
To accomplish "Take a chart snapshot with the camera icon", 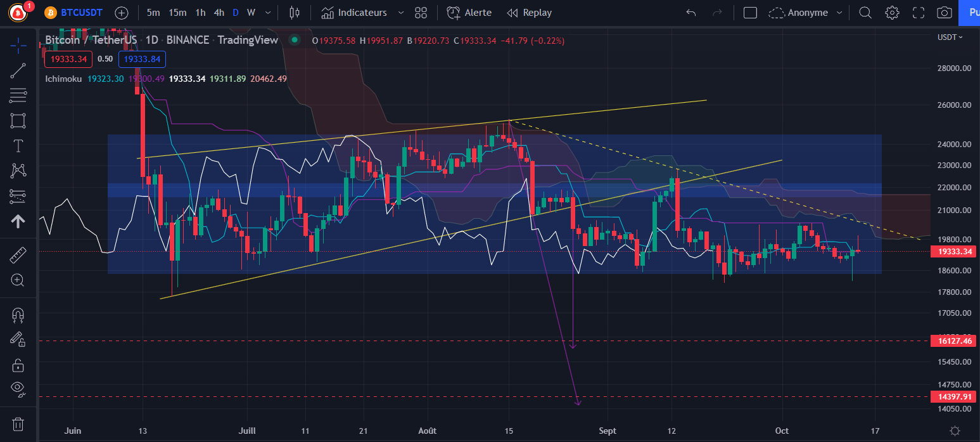I will (x=944, y=12).
